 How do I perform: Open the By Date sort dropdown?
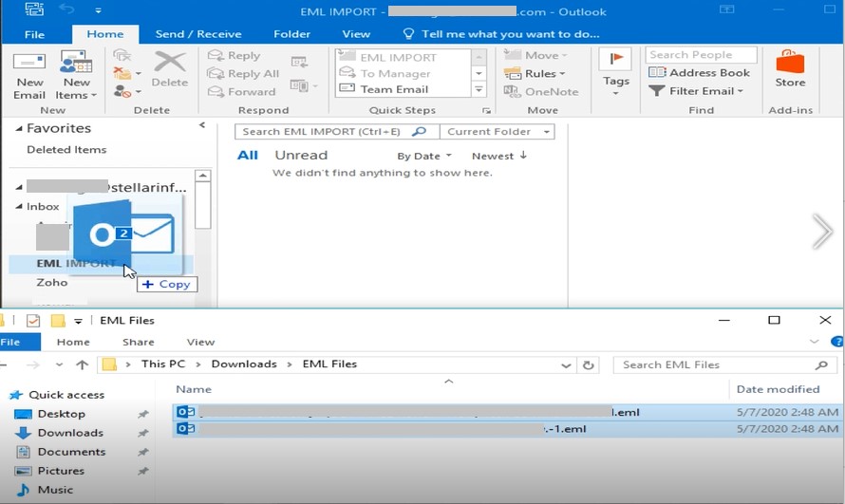pyautogui.click(x=424, y=156)
